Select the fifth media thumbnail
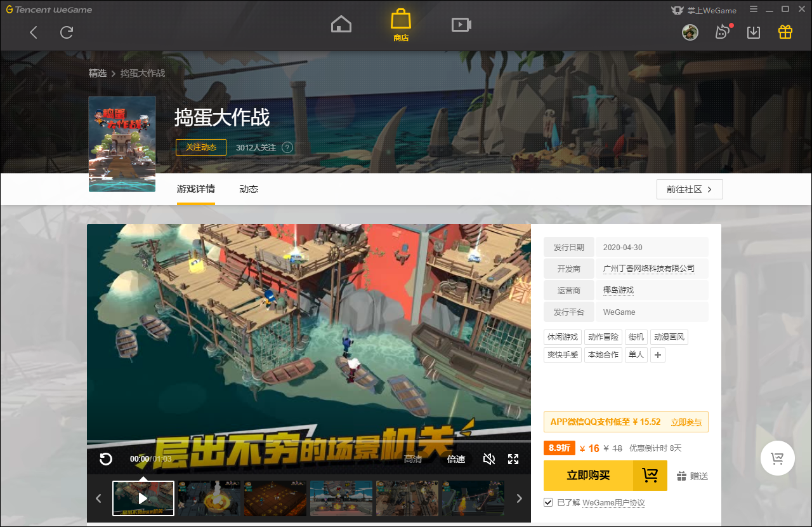812x527 pixels. point(407,498)
